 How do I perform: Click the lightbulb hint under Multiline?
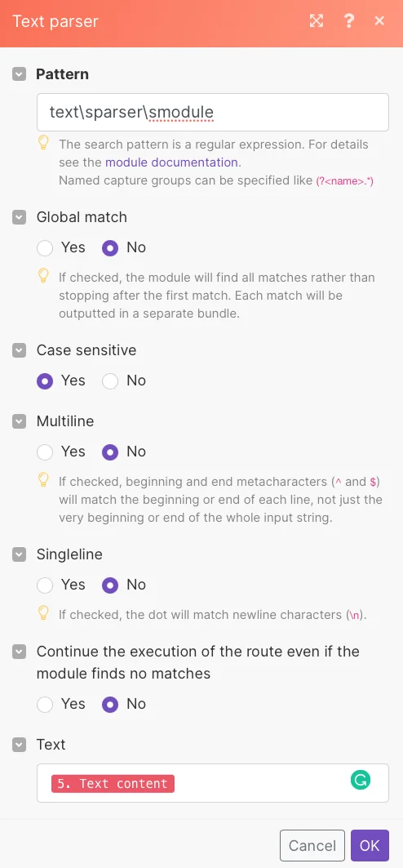click(44, 480)
